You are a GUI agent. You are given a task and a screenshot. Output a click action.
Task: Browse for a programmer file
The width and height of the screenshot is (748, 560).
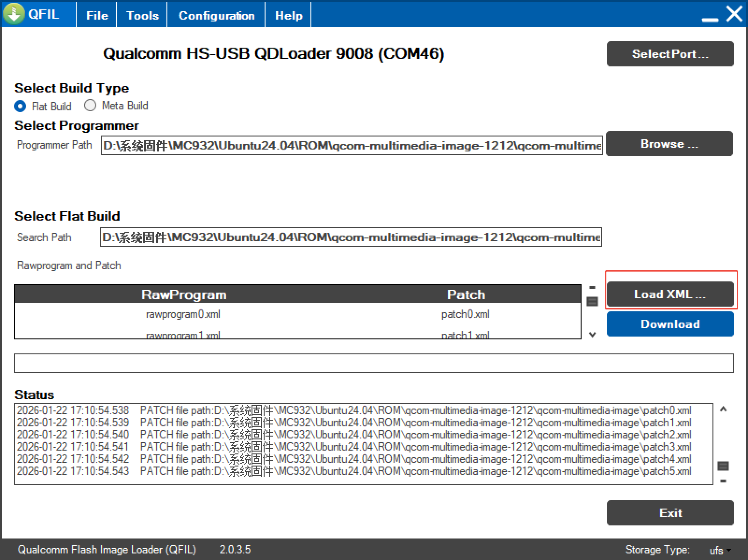pyautogui.click(x=669, y=144)
